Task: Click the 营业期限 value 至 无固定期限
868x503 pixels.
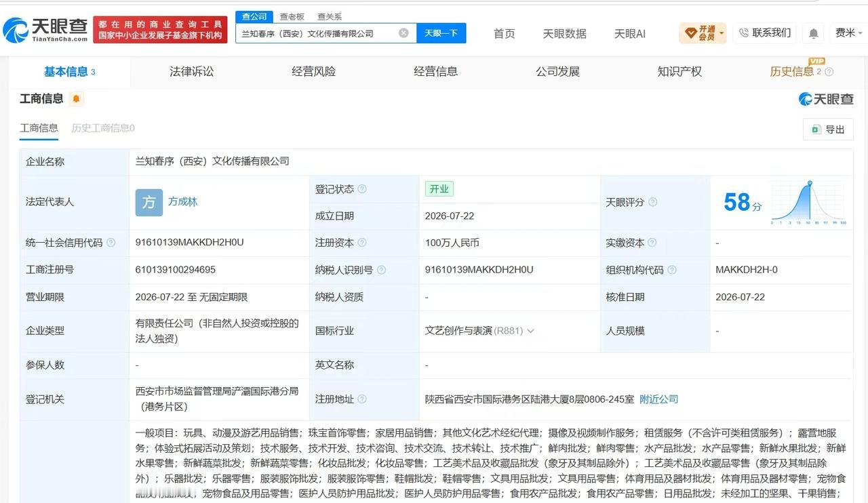Action: (191, 297)
